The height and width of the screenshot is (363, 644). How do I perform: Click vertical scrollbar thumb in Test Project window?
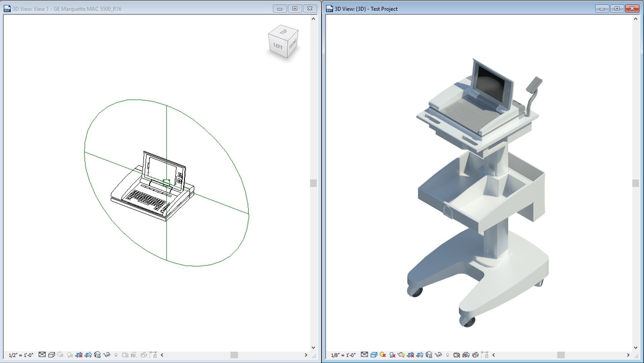(x=635, y=183)
